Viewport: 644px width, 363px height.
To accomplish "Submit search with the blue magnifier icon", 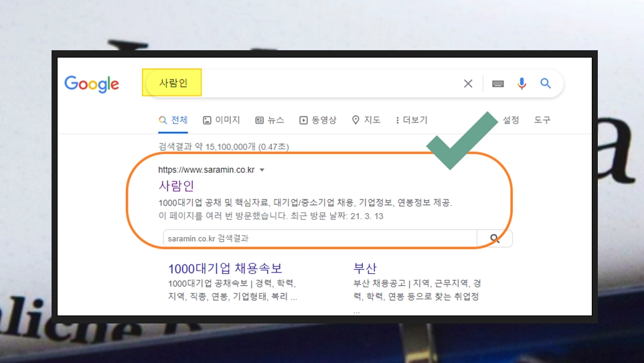I will (x=546, y=84).
